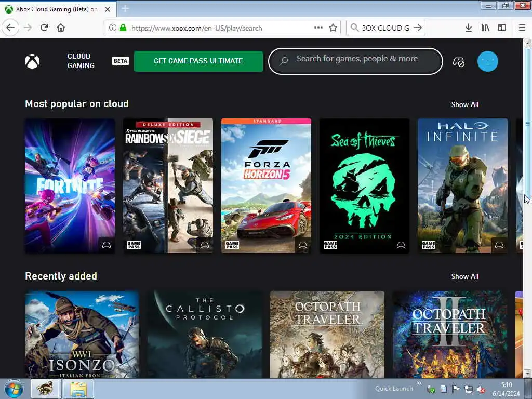
Task: Reload the page with refresh icon
Action: pos(44,28)
